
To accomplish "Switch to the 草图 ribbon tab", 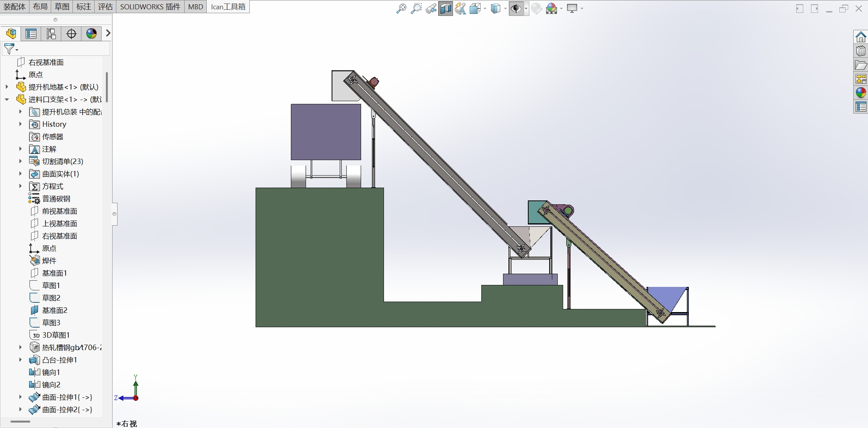I will (x=62, y=7).
